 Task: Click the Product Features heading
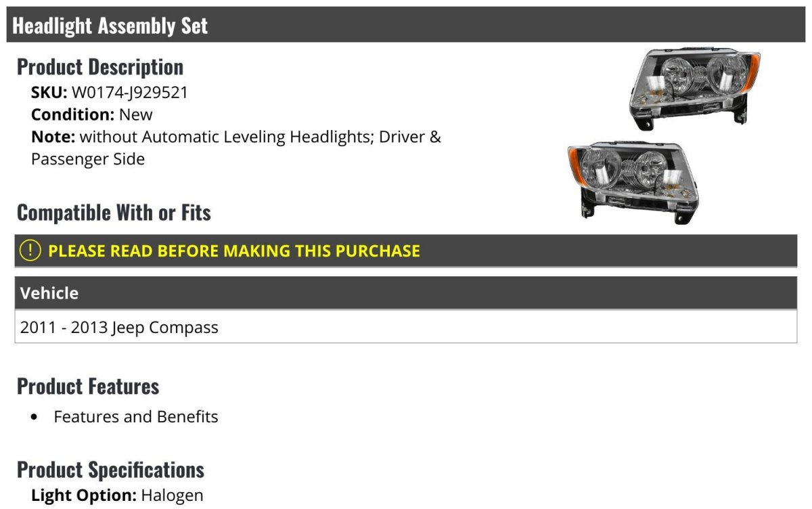88,386
